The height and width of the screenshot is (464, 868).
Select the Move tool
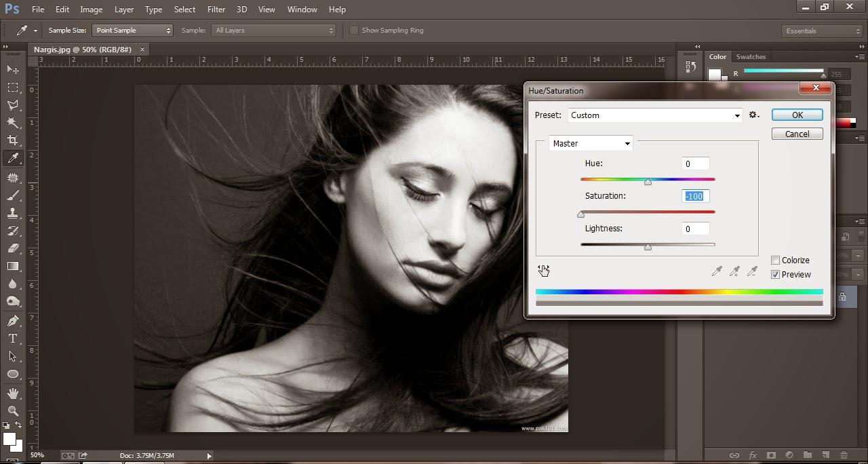(12, 70)
